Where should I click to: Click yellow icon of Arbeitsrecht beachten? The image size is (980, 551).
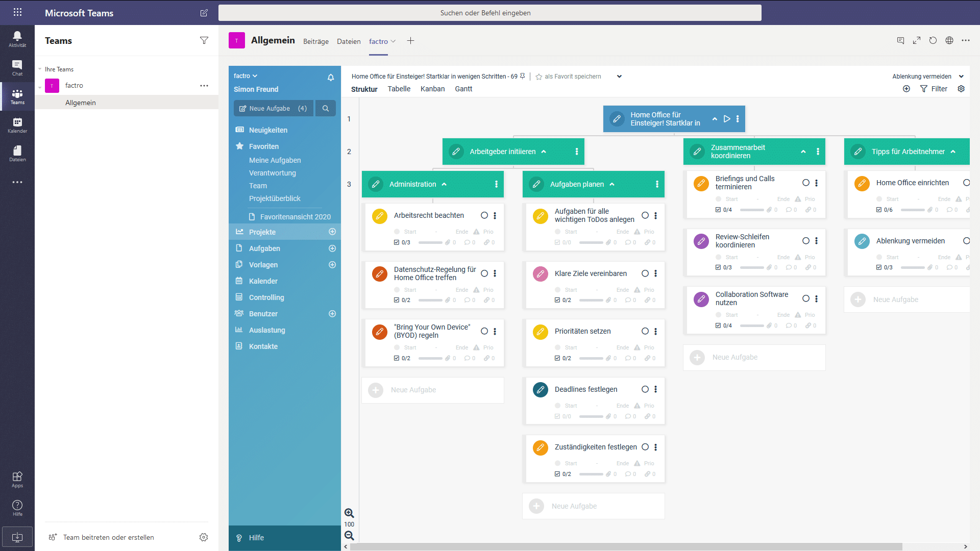point(380,216)
